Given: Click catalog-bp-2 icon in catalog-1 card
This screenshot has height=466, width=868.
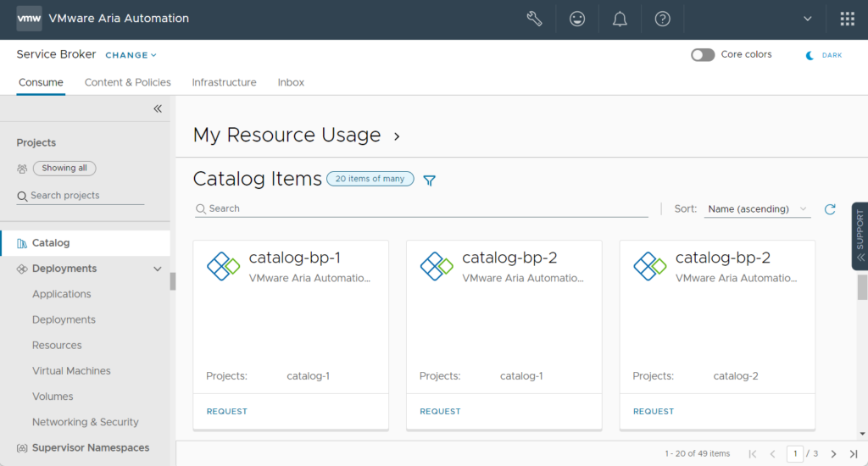Looking at the screenshot, I should (437, 266).
